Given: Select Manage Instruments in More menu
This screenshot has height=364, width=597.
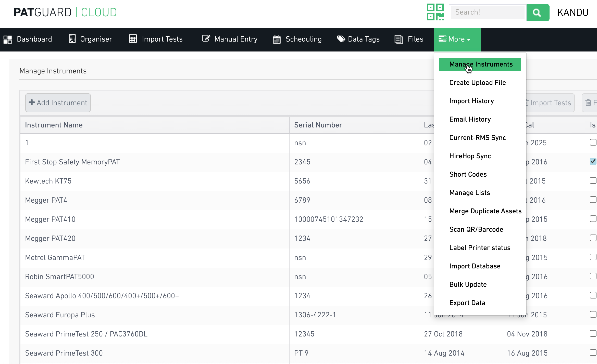Looking at the screenshot, I should [480, 64].
